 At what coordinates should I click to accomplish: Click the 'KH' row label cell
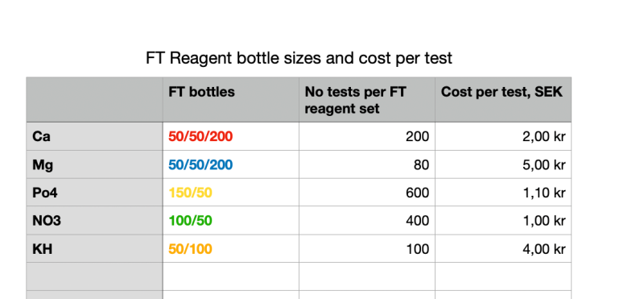(x=94, y=248)
